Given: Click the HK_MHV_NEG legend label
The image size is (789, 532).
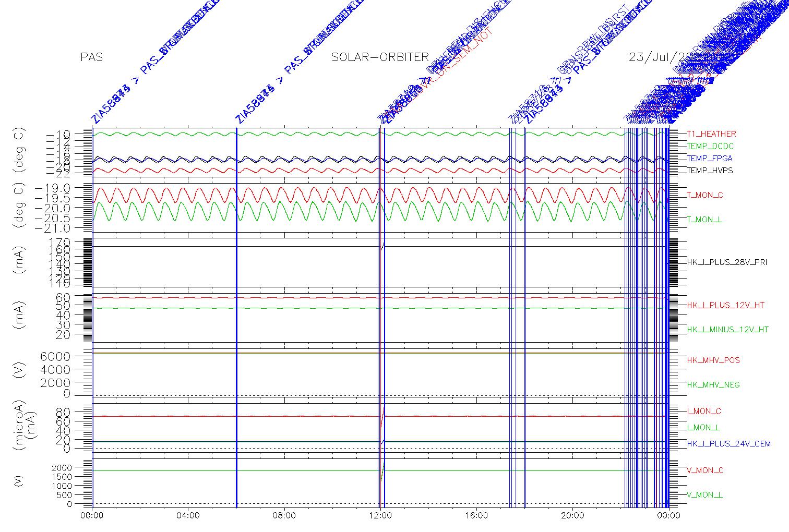Looking at the screenshot, I should click(x=713, y=385).
